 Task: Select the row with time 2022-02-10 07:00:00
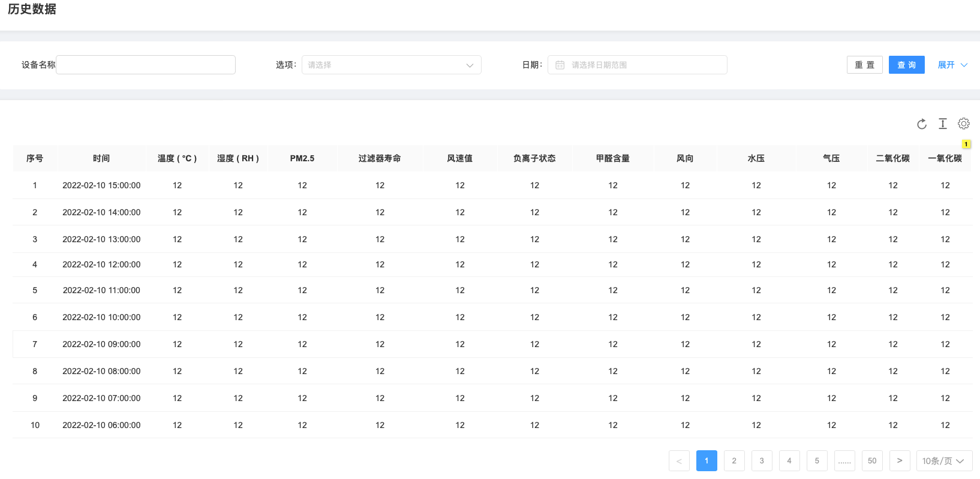coord(492,398)
